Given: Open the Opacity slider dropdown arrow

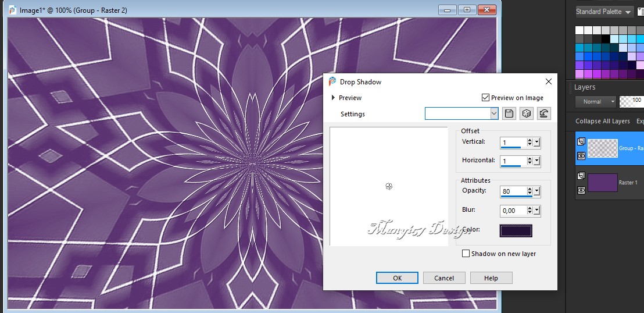Looking at the screenshot, I should tap(537, 191).
